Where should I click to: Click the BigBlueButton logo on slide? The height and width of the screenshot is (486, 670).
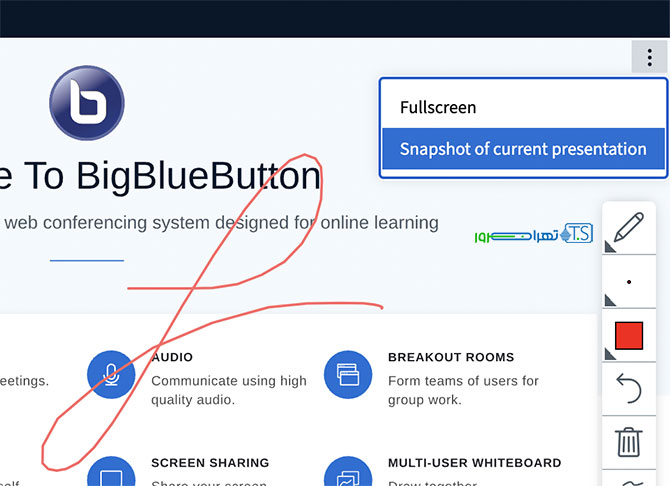87,103
